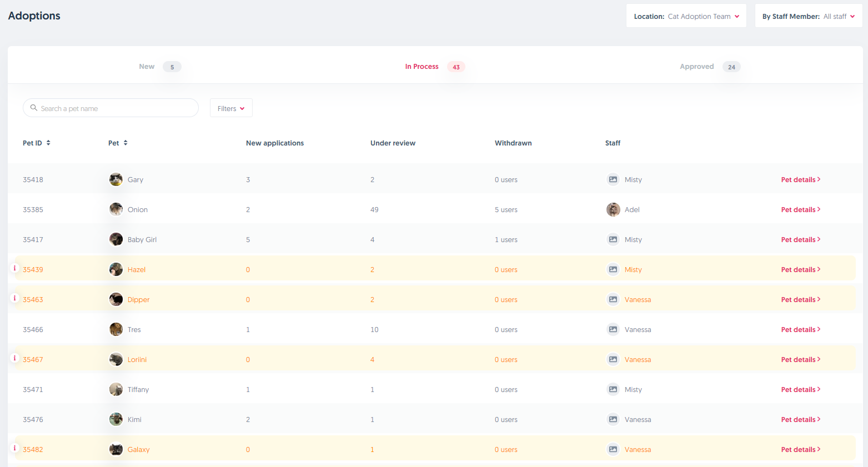Screen dimensions: 868x467
Task: Click the magnifier icon in the search box
Action: click(x=34, y=108)
